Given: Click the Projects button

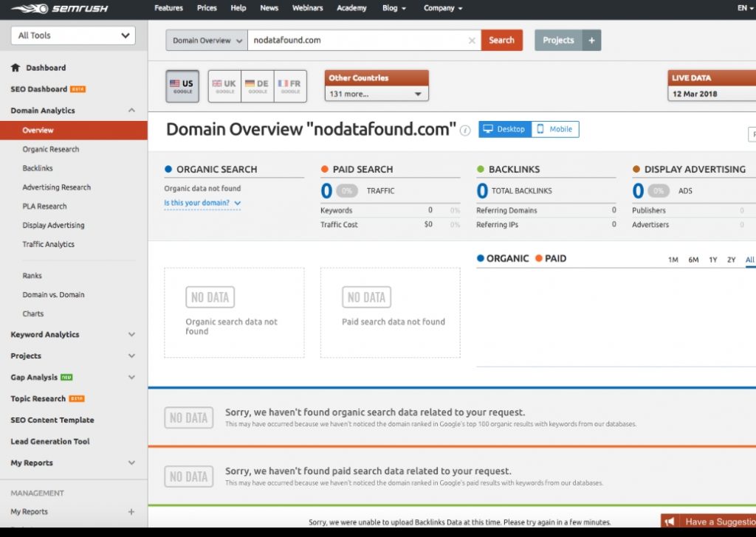Looking at the screenshot, I should click(558, 41).
